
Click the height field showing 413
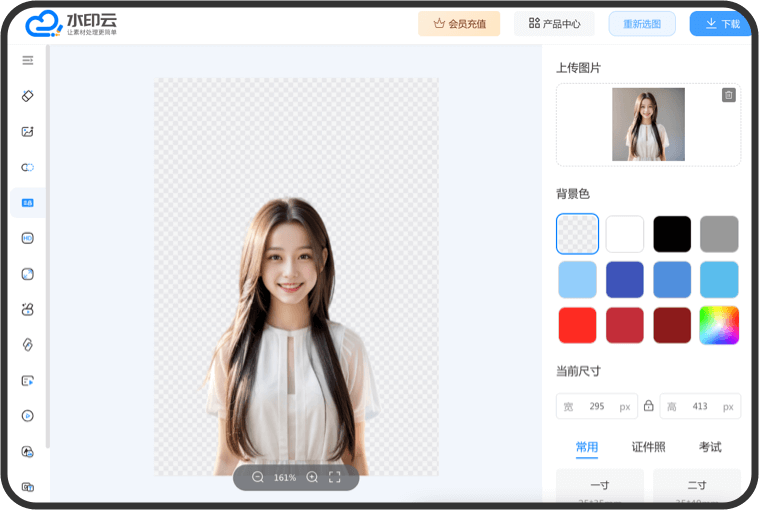[x=700, y=406]
